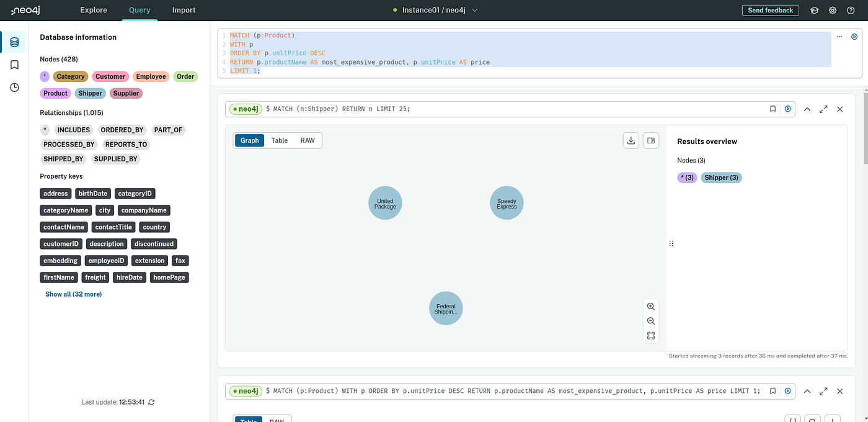Go to the Import tab
This screenshot has width=868, height=422.
[184, 11]
